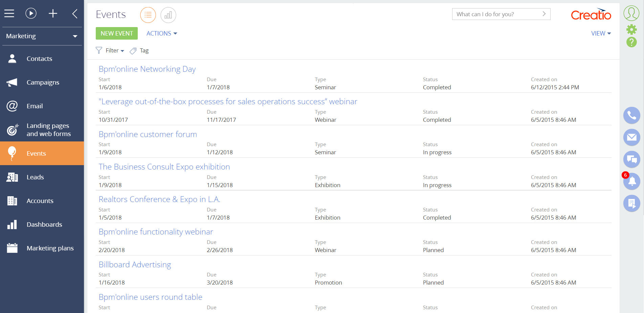
Task: Click In progress status of customer forum
Action: (437, 152)
